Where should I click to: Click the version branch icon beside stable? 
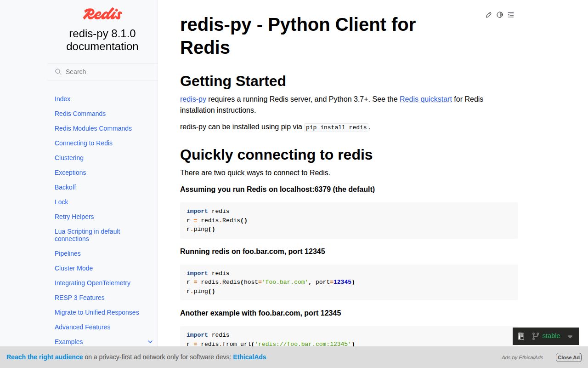pyautogui.click(x=535, y=336)
